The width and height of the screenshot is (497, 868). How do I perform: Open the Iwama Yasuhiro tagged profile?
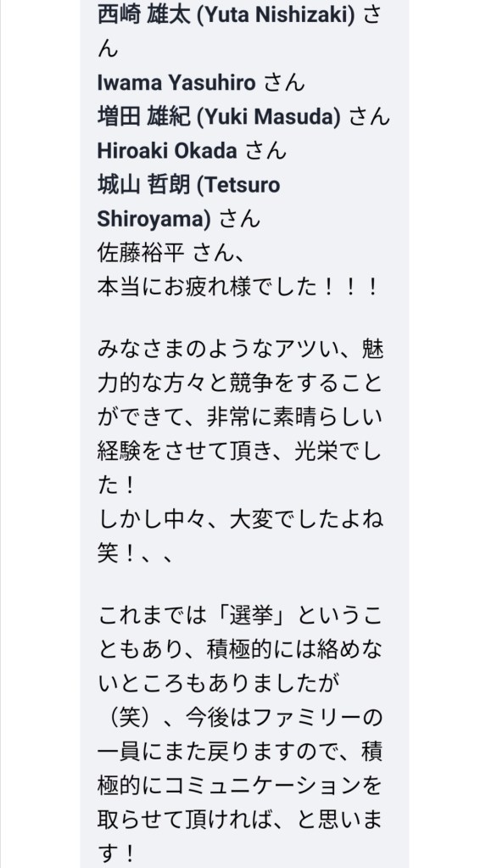(x=176, y=83)
